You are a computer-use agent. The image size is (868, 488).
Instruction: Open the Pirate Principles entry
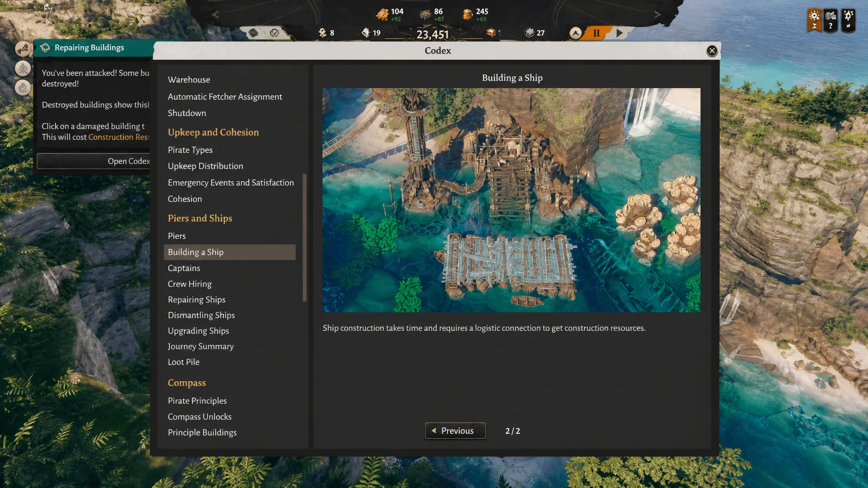pos(197,401)
